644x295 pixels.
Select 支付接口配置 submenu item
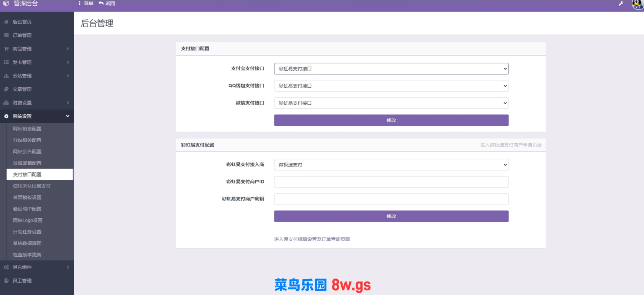(x=40, y=175)
